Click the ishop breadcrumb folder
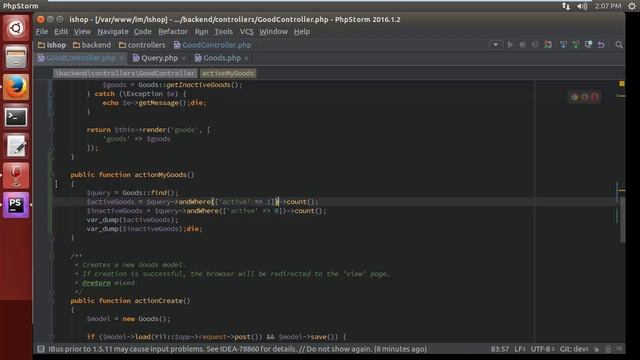640x360 pixels. [52, 45]
